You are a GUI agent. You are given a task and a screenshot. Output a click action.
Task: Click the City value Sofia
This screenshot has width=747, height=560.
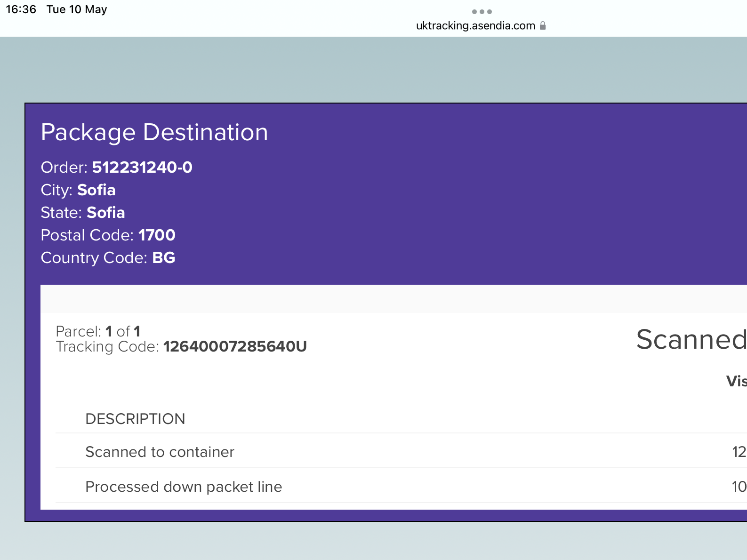point(96,190)
